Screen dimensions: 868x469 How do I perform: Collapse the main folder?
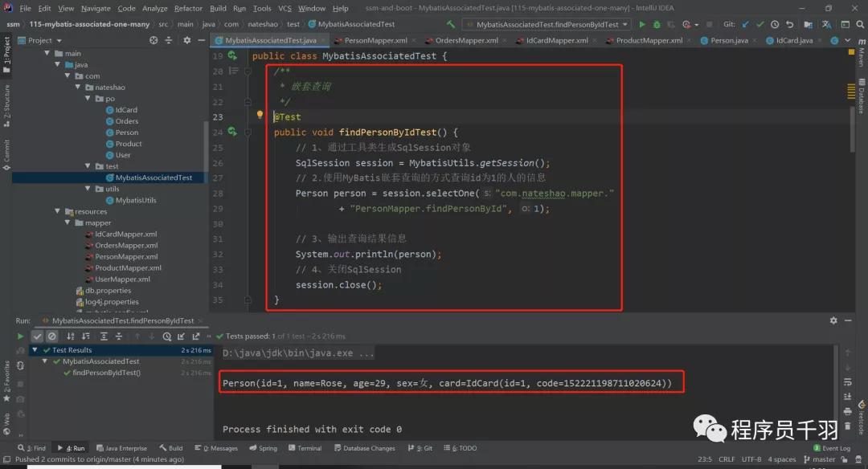pyautogui.click(x=47, y=53)
